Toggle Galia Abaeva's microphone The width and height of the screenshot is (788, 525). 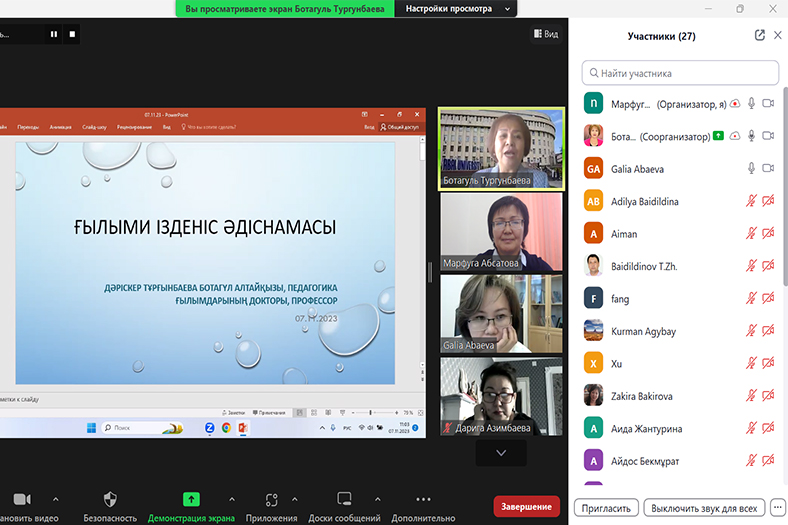click(749, 169)
